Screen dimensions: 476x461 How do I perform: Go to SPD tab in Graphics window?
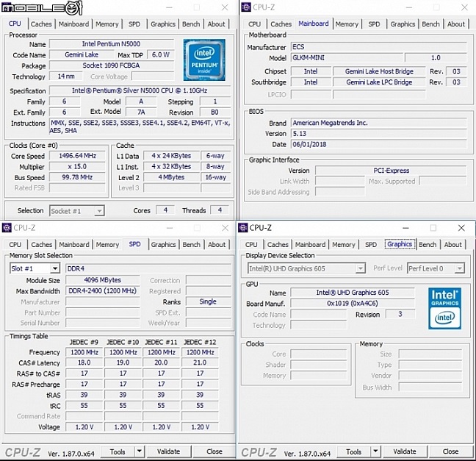pyautogui.click(x=371, y=245)
